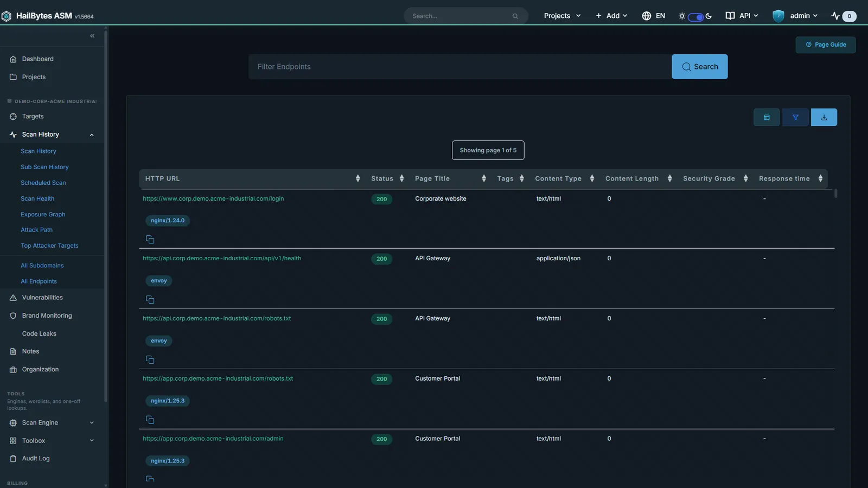This screenshot has width=868, height=488.
Task: Collapse the Scan History section chevron
Action: [x=92, y=135]
